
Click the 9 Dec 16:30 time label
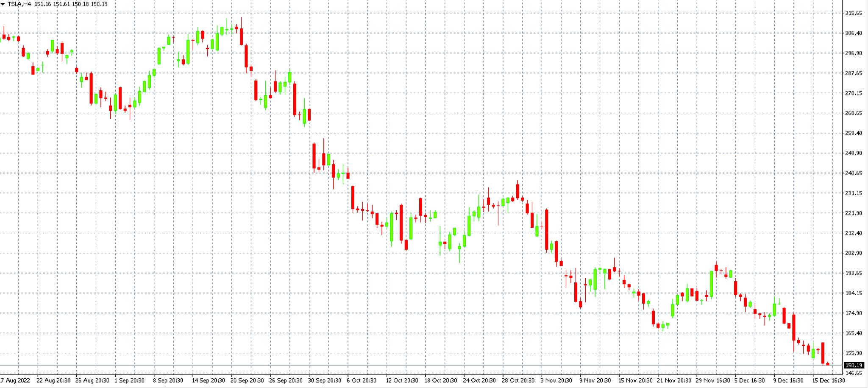tap(788, 380)
